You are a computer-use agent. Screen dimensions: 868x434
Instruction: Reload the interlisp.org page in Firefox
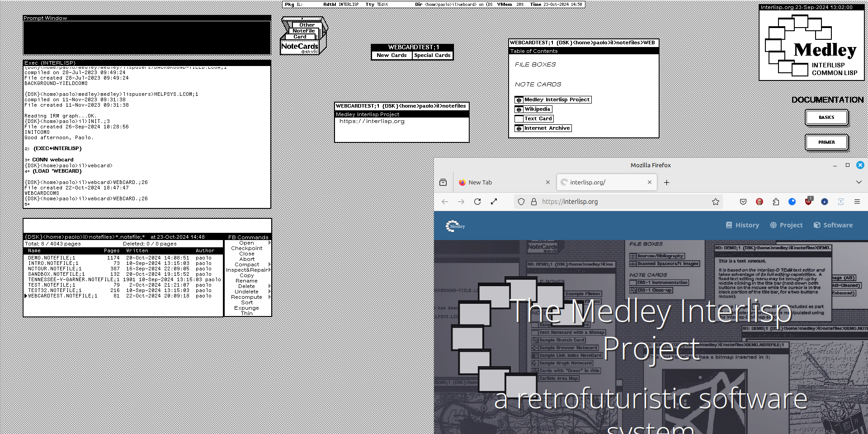tap(477, 202)
